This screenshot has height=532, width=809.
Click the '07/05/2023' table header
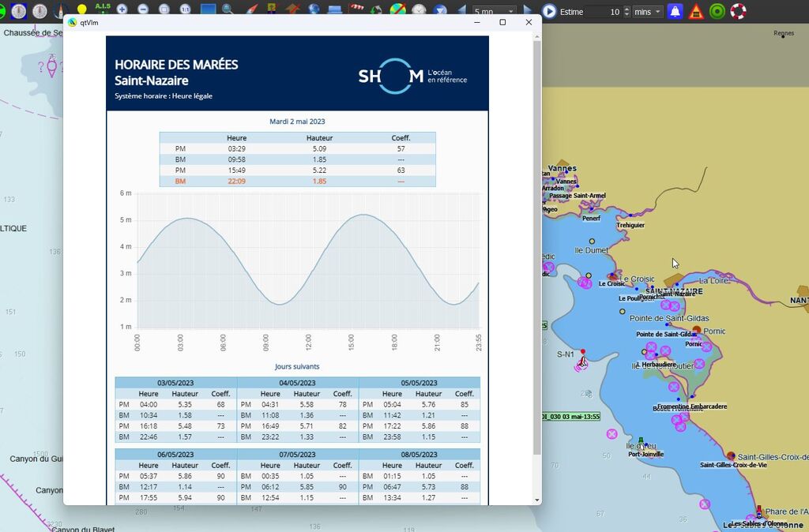[297, 454]
